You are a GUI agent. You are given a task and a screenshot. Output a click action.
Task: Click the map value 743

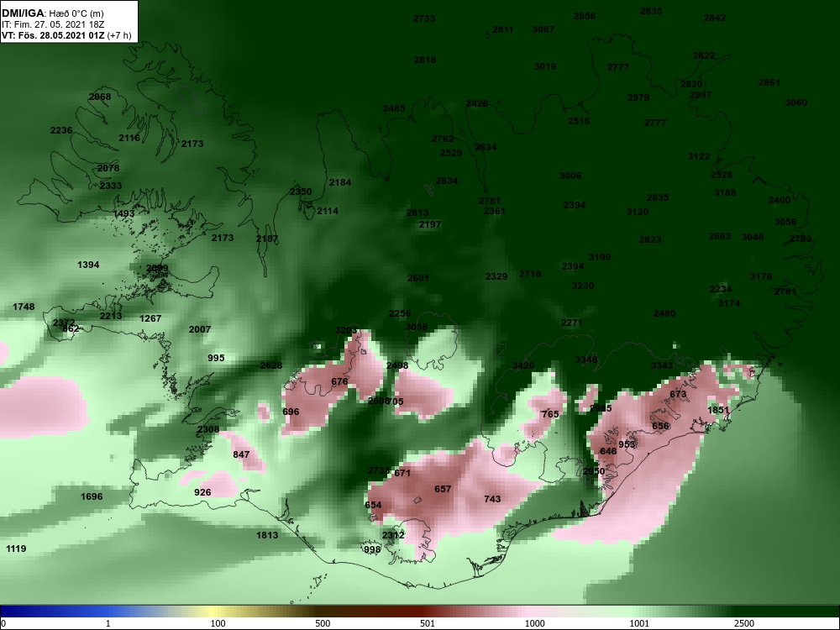pyautogui.click(x=492, y=499)
